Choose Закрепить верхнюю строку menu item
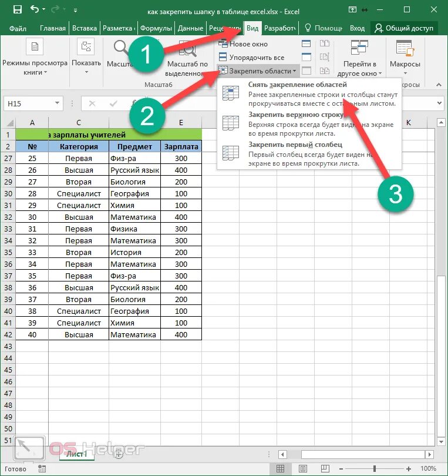Screen dimensions: 448x476 tap(309, 123)
